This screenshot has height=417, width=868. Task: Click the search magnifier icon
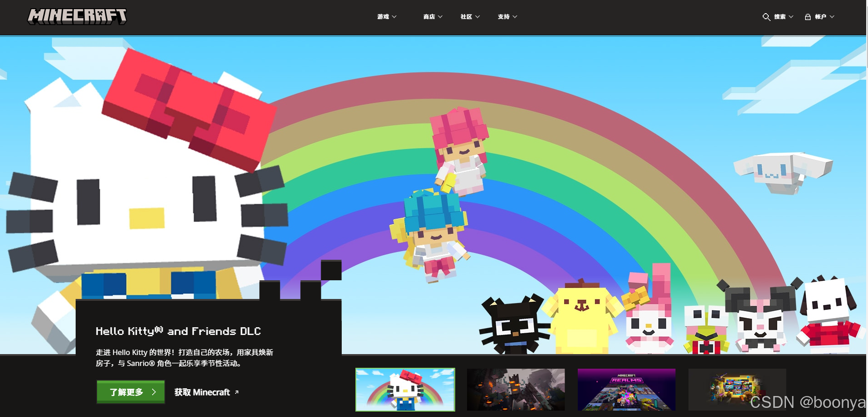click(x=766, y=17)
